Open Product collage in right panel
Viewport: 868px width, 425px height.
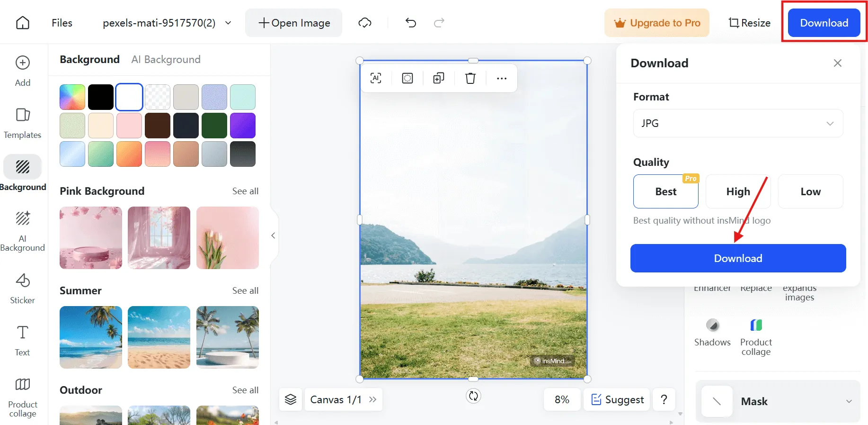[756, 337]
